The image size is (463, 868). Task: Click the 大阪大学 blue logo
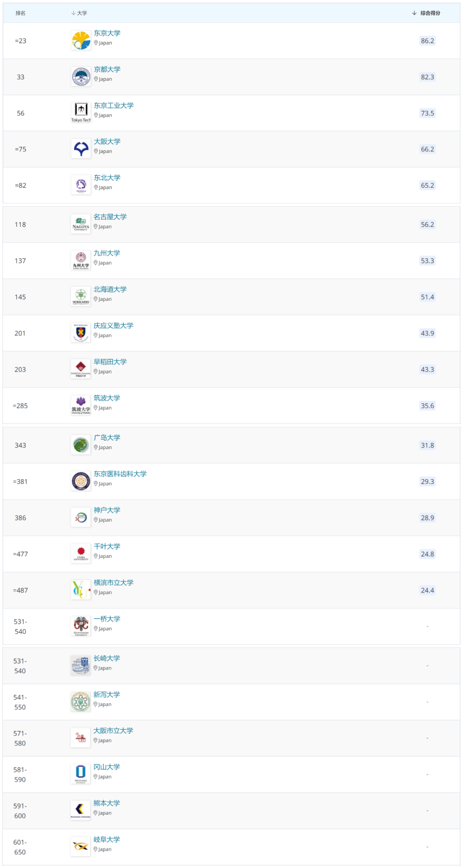81,149
